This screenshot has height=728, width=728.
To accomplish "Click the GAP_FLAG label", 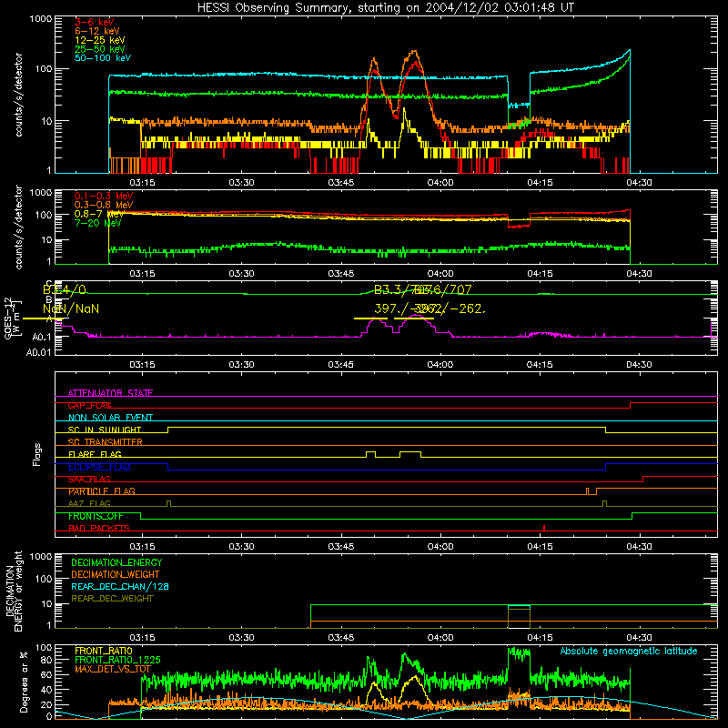I will pyautogui.click(x=89, y=405).
